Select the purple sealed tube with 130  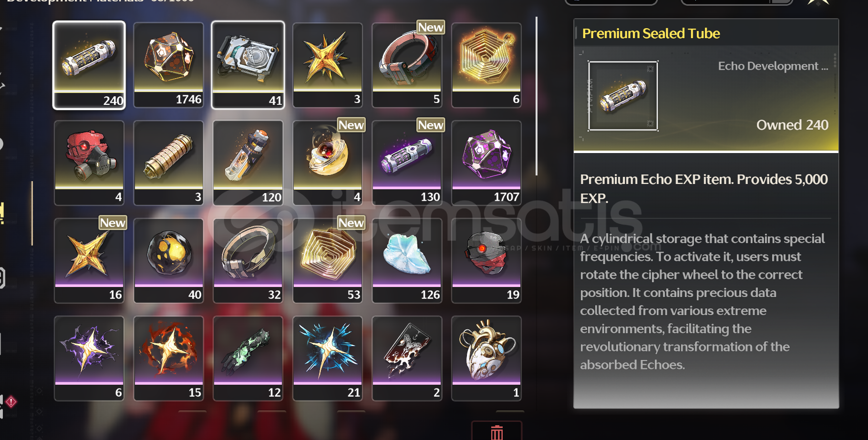pyautogui.click(x=407, y=163)
